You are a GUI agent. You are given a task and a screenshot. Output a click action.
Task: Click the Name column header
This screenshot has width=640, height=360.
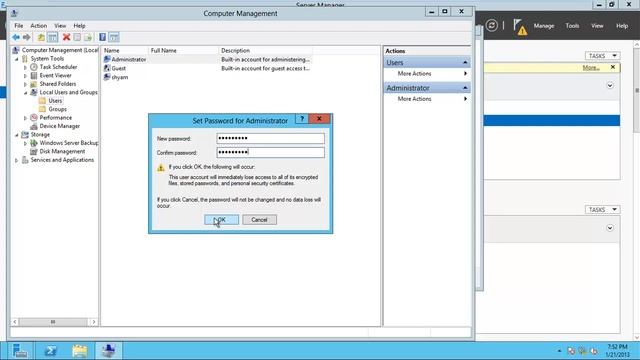pos(125,51)
